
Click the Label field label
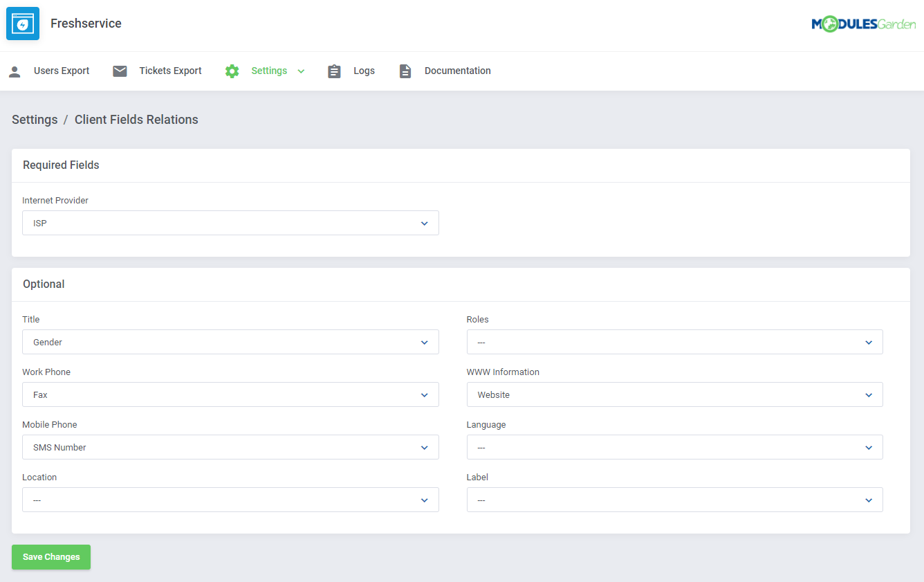[x=477, y=478]
